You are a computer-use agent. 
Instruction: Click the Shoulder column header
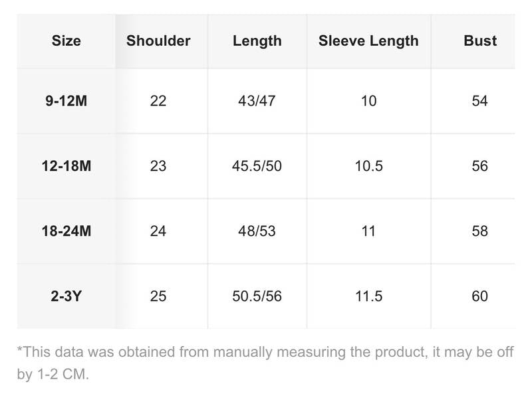coord(158,41)
